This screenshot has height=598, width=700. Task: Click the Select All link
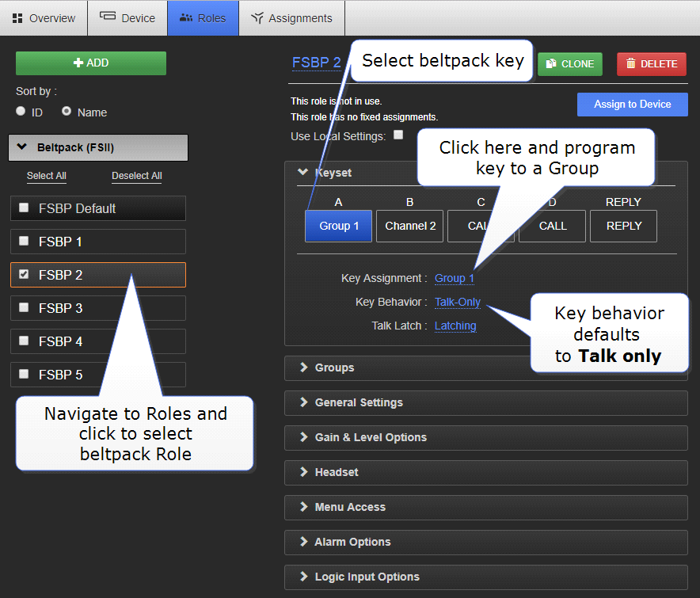pyautogui.click(x=47, y=176)
